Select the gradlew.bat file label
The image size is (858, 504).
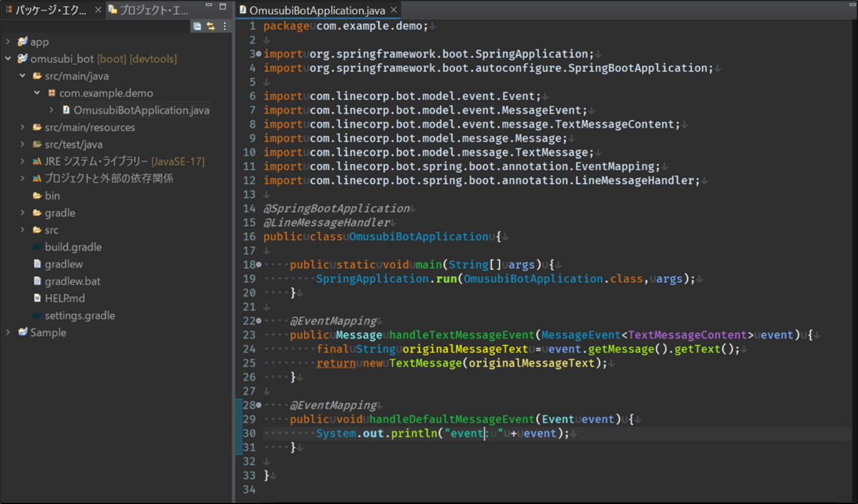tap(72, 282)
